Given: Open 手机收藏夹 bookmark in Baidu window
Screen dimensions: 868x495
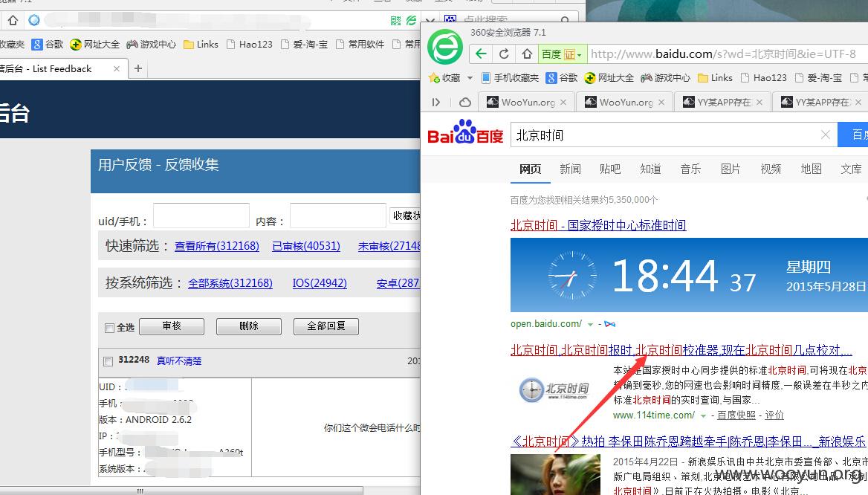Looking at the screenshot, I should point(509,78).
